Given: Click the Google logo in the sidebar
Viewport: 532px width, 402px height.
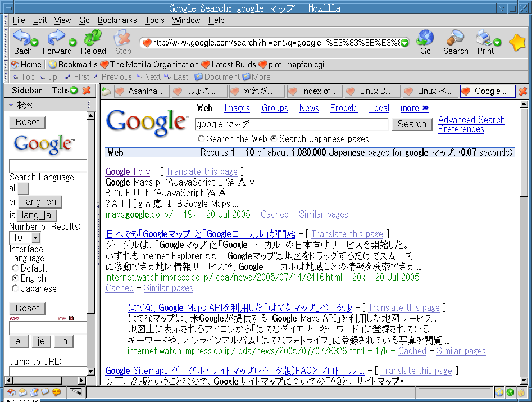Looking at the screenshot, I should (x=44, y=144).
